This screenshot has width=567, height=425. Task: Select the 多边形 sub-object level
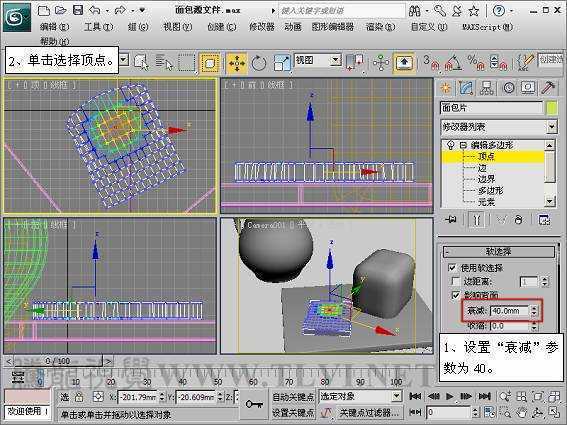[490, 190]
